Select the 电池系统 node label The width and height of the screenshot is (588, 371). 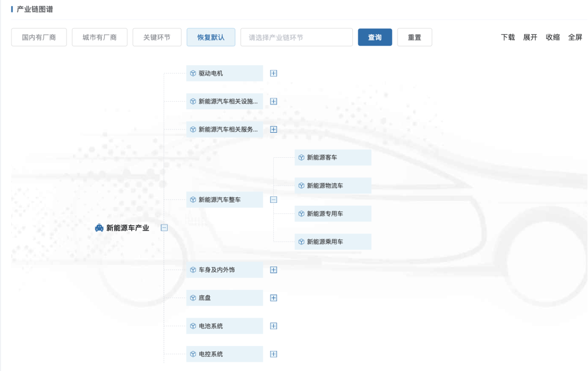(211, 326)
